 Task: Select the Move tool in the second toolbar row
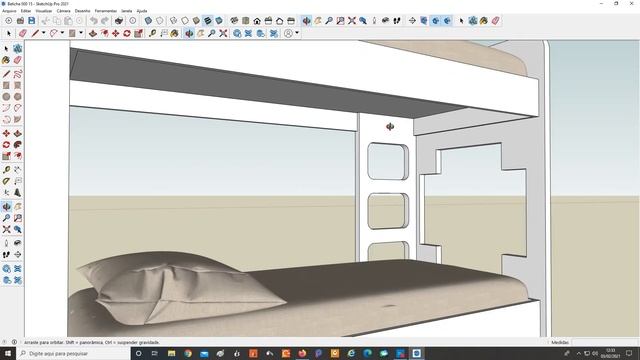click(116, 33)
